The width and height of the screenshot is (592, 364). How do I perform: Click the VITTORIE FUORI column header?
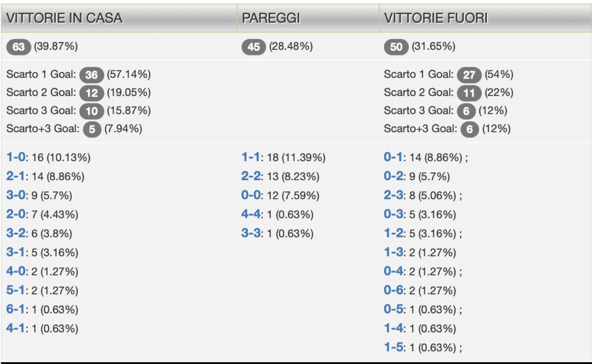[436, 18]
